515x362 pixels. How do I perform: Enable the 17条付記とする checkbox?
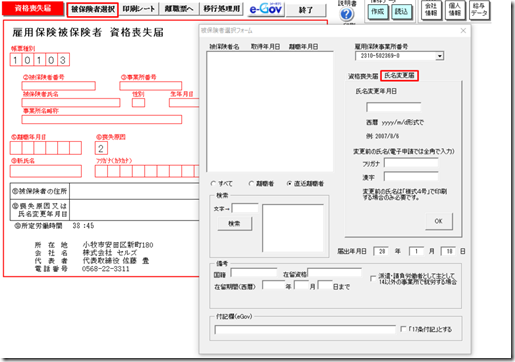[403, 329]
